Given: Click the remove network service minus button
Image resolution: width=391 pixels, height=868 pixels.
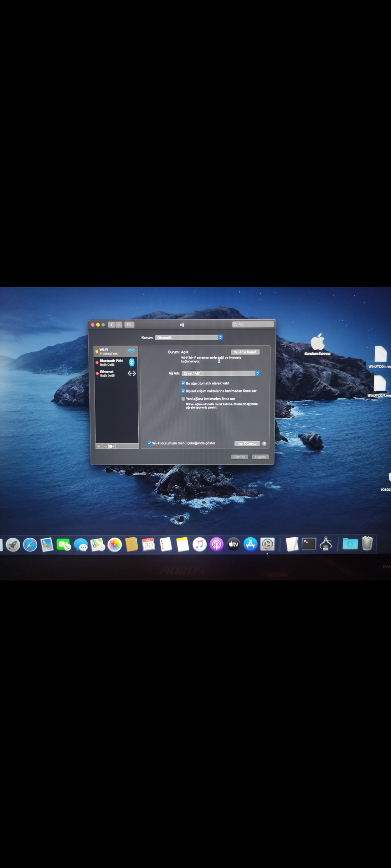Looking at the screenshot, I should point(105,446).
